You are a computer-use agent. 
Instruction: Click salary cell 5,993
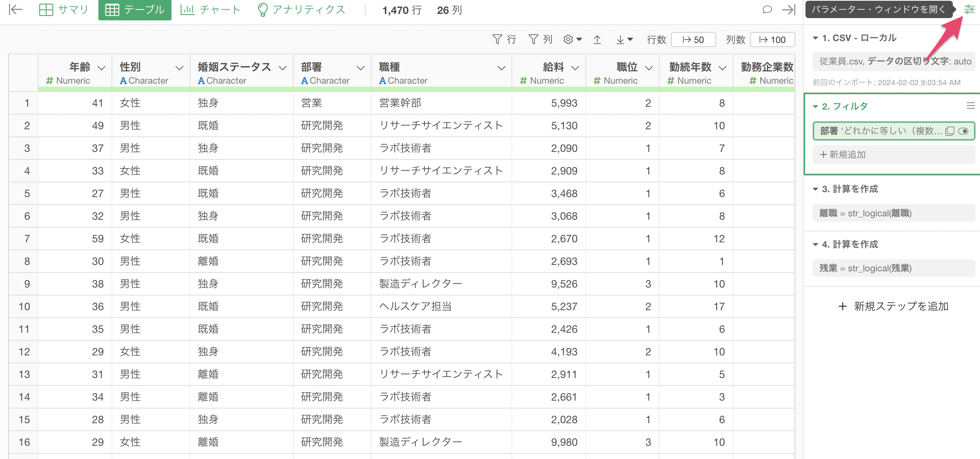click(x=548, y=103)
